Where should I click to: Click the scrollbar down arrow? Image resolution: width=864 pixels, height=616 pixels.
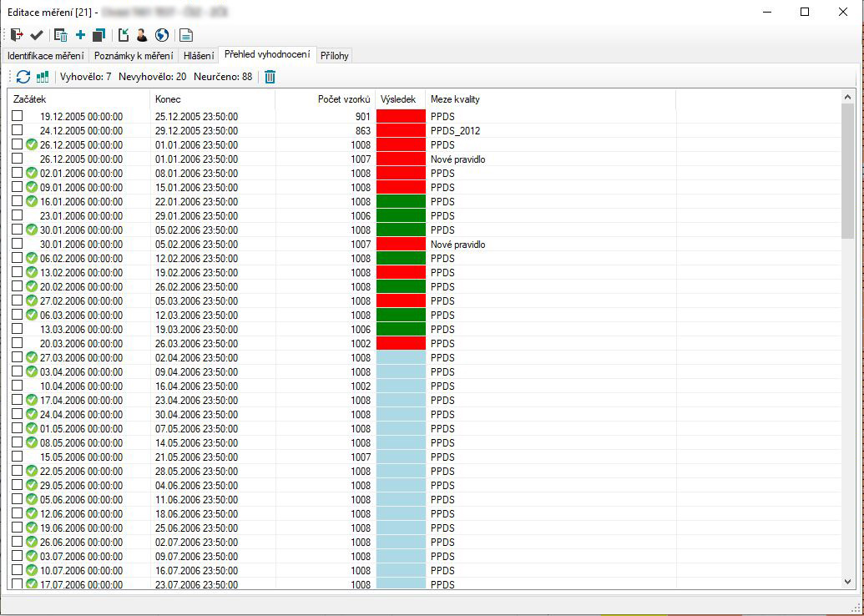pos(848,582)
